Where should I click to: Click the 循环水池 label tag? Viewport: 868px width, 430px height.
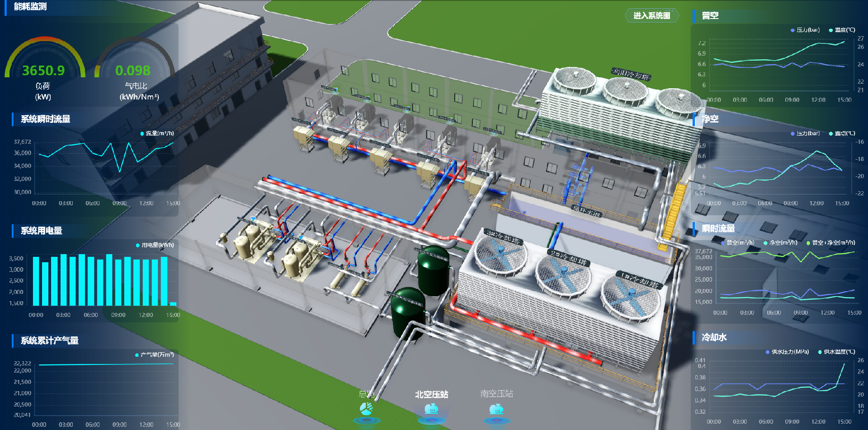[x=586, y=211]
